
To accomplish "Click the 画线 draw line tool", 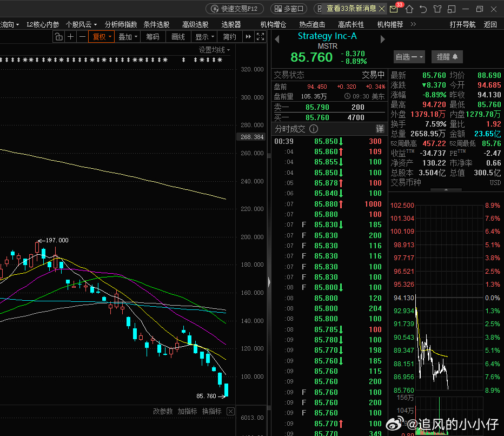I will (x=178, y=37).
